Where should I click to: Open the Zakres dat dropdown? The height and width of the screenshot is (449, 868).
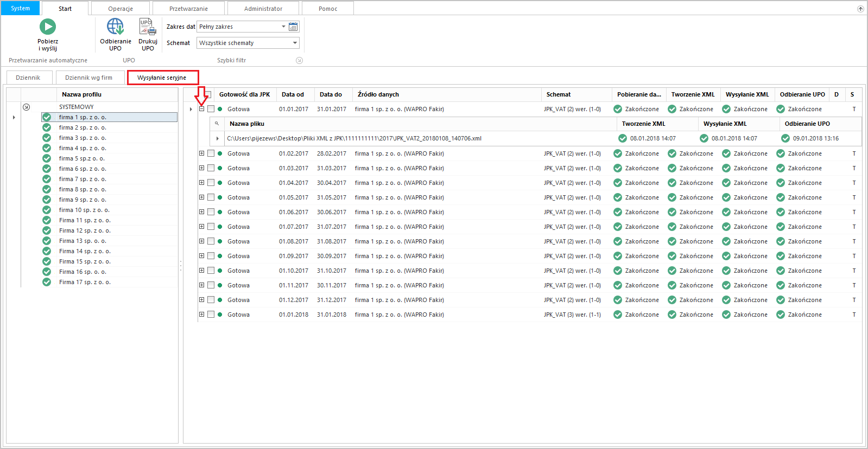coord(283,27)
